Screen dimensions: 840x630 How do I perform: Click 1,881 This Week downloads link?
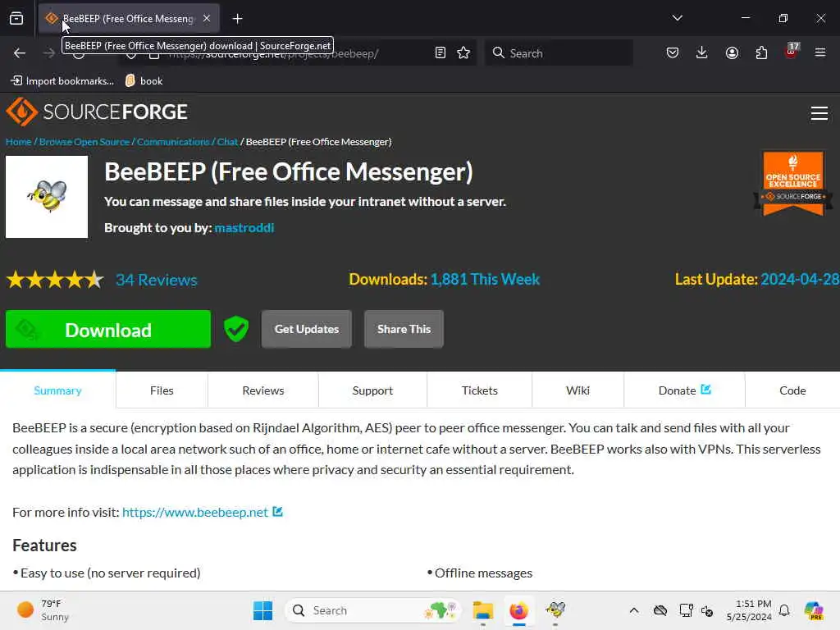tap(485, 279)
